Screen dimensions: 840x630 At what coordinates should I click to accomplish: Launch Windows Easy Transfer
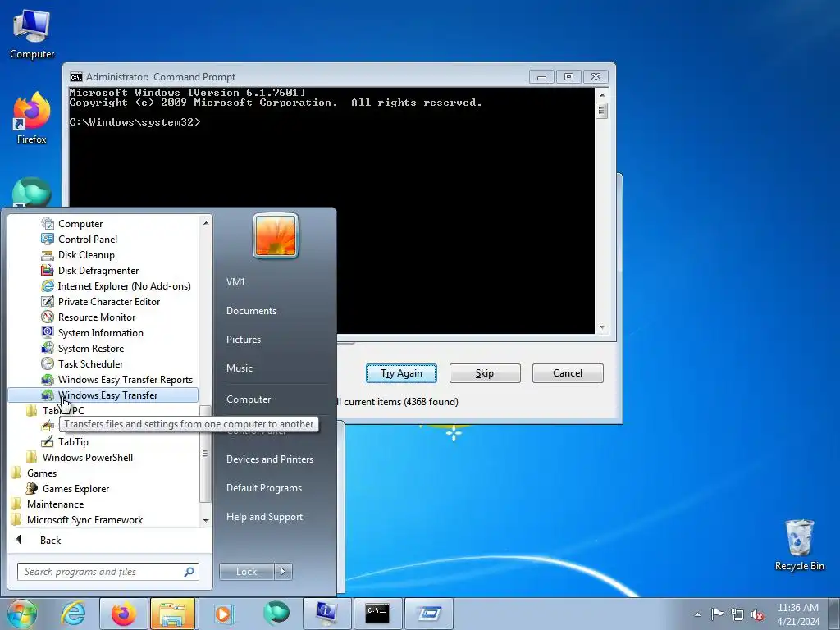[103, 395]
